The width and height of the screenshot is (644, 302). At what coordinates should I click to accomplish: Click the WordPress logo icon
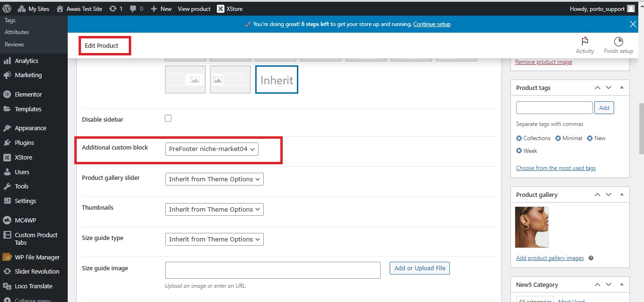(7, 9)
